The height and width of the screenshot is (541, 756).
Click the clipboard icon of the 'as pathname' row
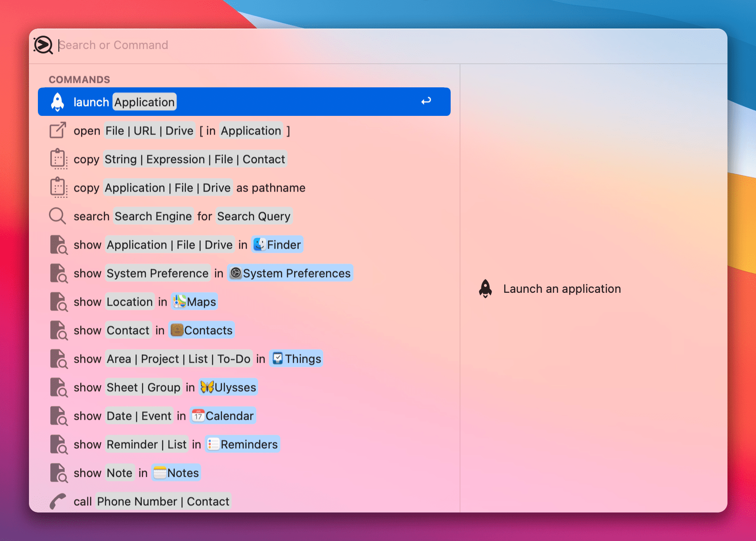[x=58, y=188]
